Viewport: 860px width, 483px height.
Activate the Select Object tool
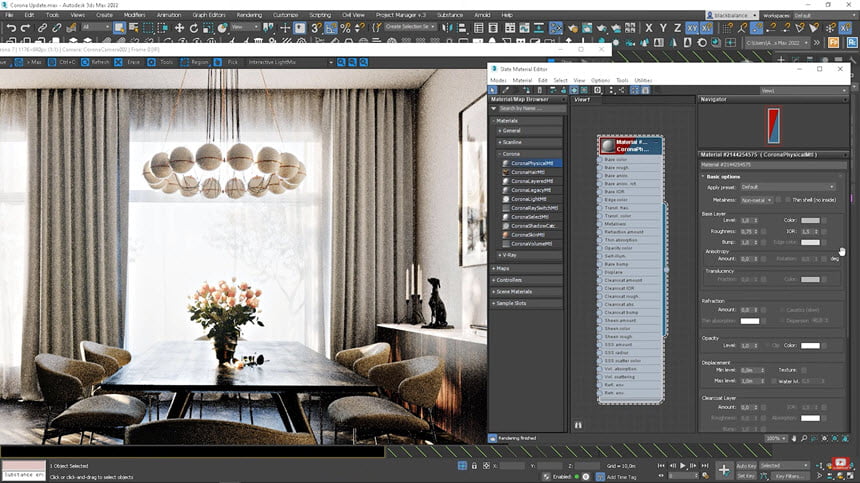click(119, 27)
